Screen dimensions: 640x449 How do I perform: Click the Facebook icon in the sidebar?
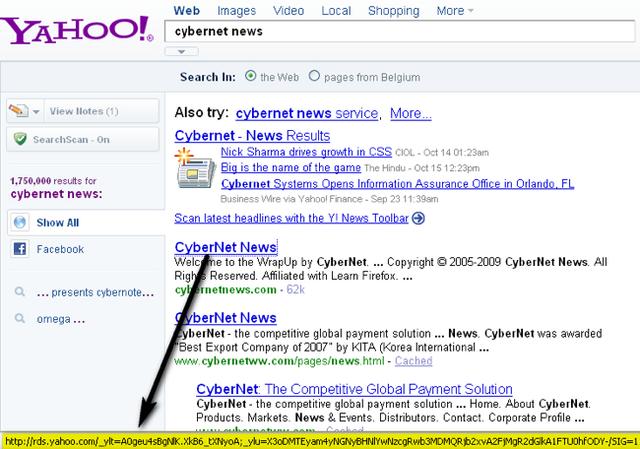tap(20, 249)
